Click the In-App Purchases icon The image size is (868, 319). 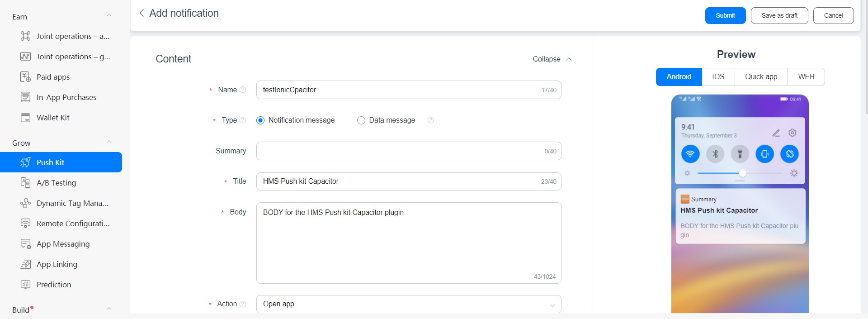click(x=25, y=97)
